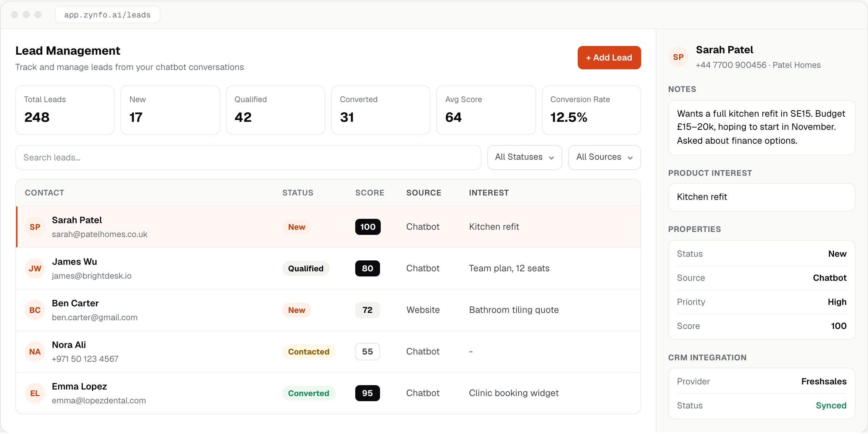Click the Bathroom tiling quote interest
Image resolution: width=868 pixels, height=434 pixels.
[514, 310]
